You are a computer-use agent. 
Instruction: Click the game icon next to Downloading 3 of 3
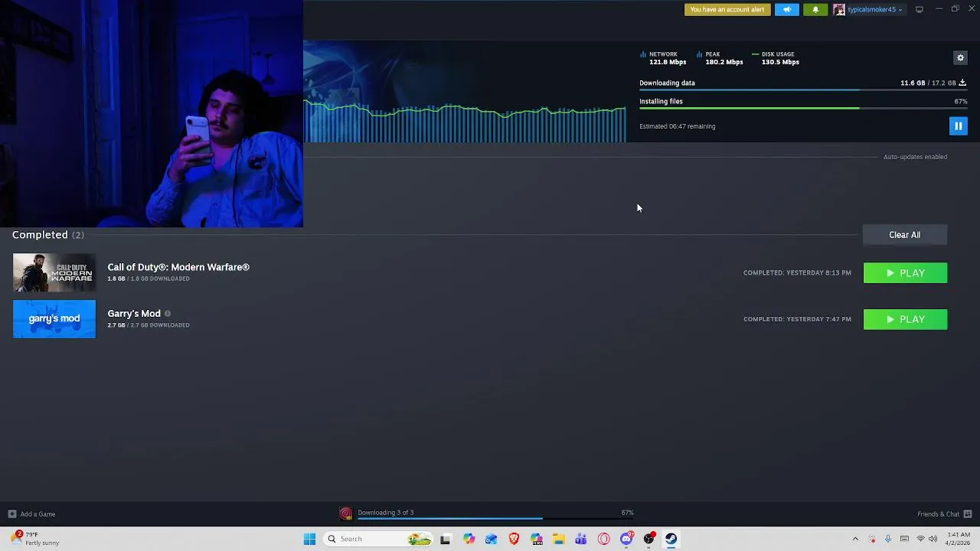346,514
